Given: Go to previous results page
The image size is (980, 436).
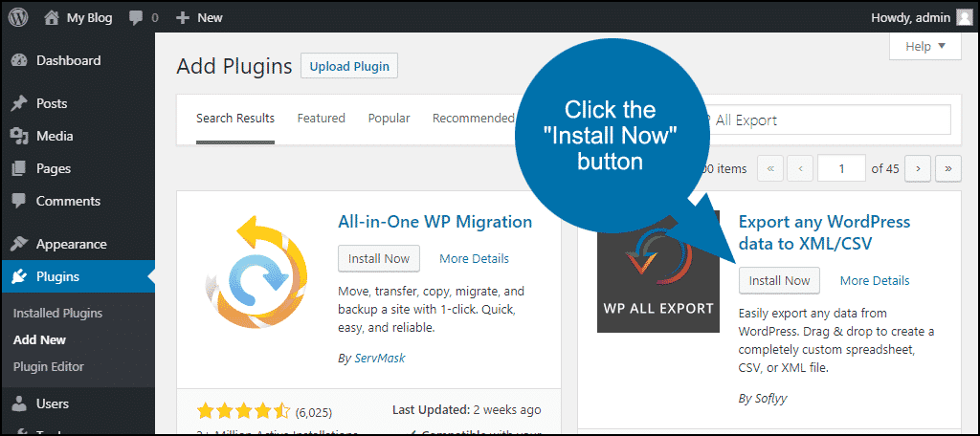Looking at the screenshot, I should [800, 168].
